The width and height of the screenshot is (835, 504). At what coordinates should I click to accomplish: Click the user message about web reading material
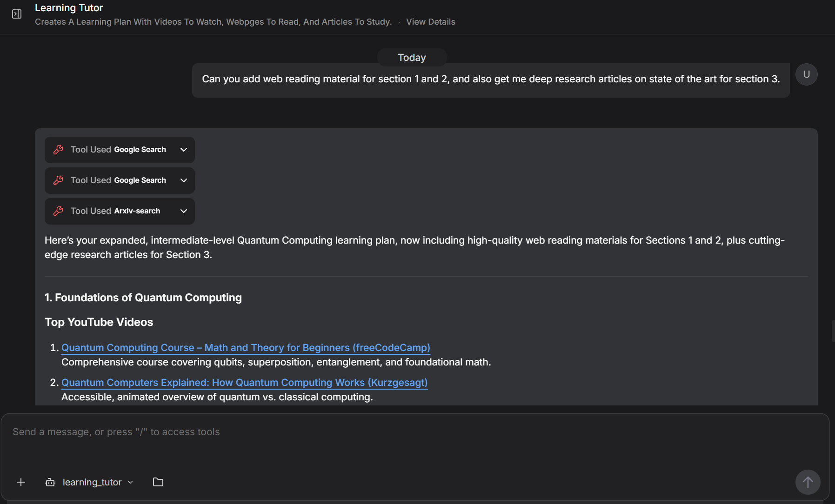click(490, 80)
